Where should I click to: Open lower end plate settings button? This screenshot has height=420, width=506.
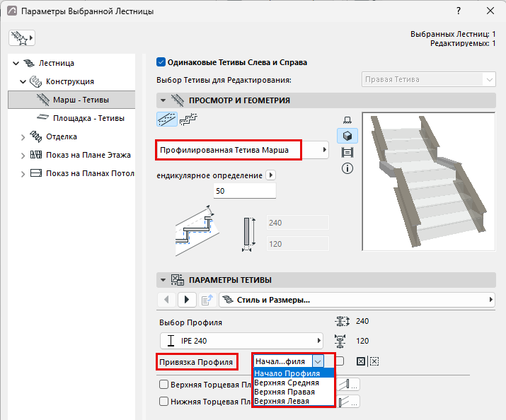349,402
